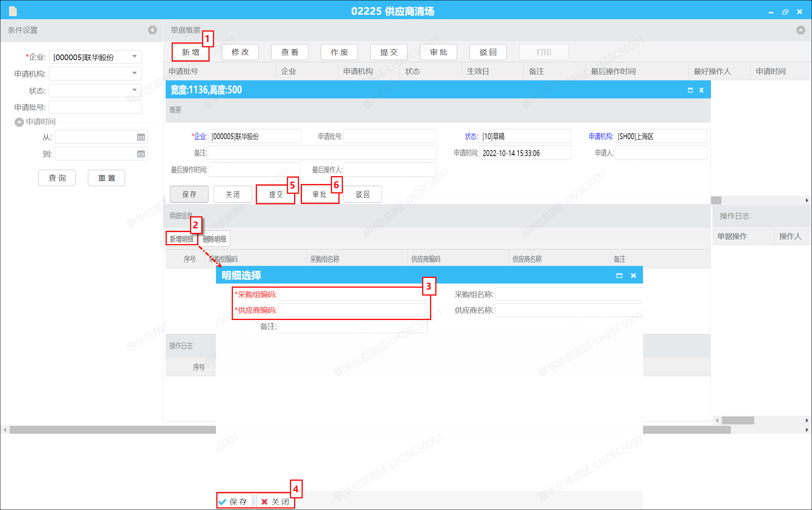
Task: Click the 重置 button
Action: tap(106, 178)
